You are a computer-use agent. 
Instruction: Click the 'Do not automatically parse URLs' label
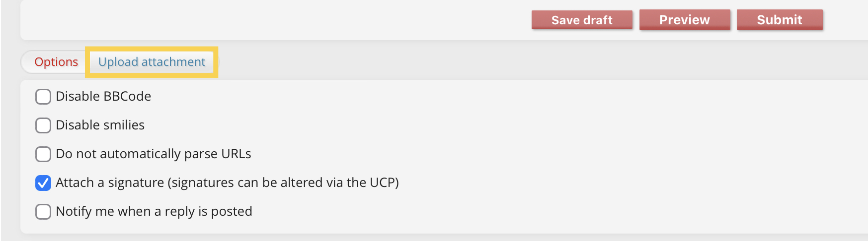(x=153, y=154)
